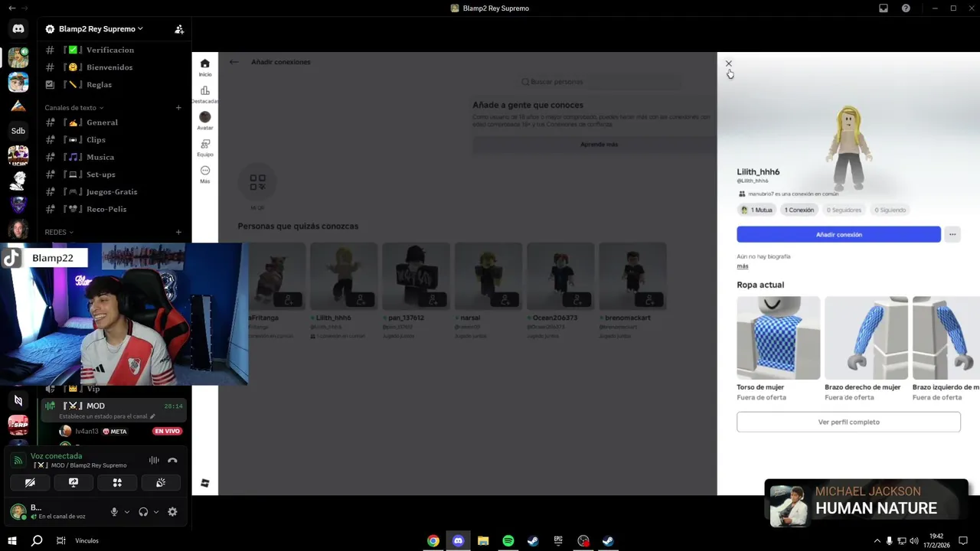Open the SRP server icon
The height and width of the screenshot is (551, 980).
tap(18, 425)
